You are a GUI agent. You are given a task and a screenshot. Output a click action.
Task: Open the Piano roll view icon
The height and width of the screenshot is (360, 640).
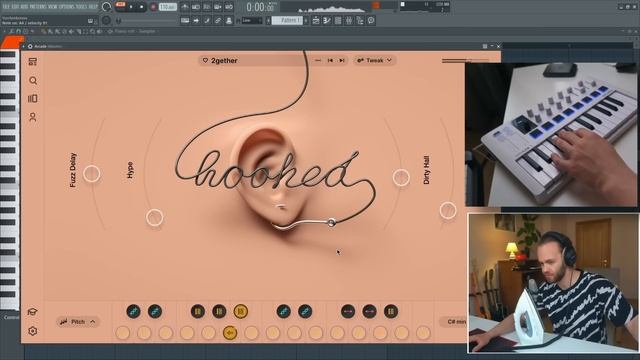(327, 20)
